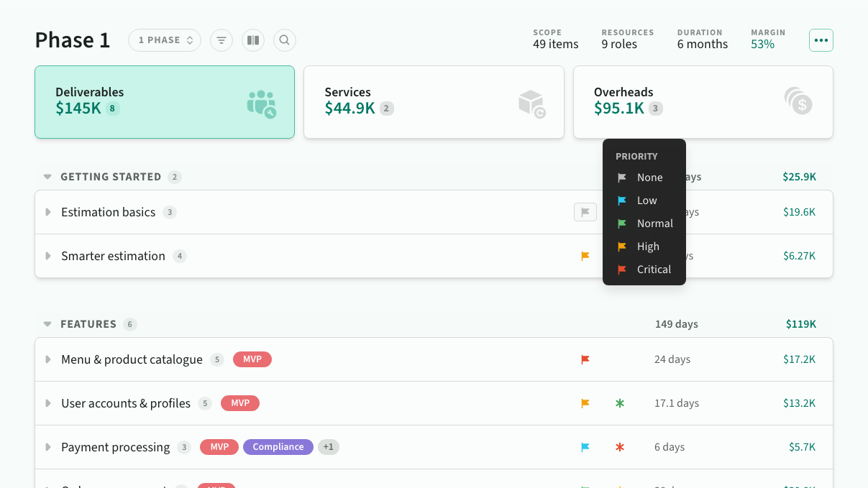Expand the Estimation basics row
Screen dimensions: 868x488
(x=48, y=212)
